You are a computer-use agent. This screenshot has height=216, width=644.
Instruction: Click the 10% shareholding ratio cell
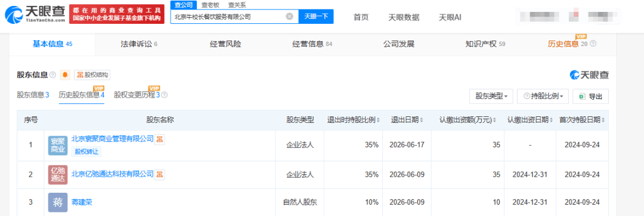pyautogui.click(x=372, y=202)
